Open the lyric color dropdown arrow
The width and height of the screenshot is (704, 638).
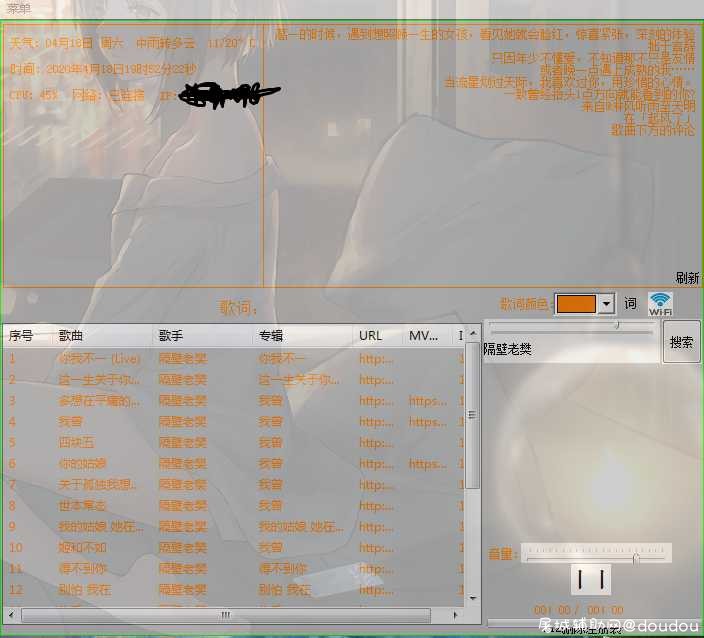point(606,304)
